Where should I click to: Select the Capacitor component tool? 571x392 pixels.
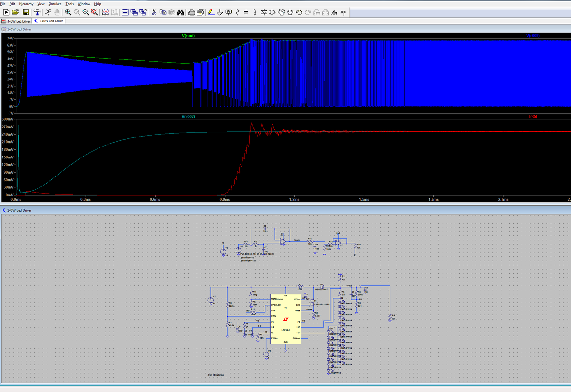pyautogui.click(x=246, y=12)
